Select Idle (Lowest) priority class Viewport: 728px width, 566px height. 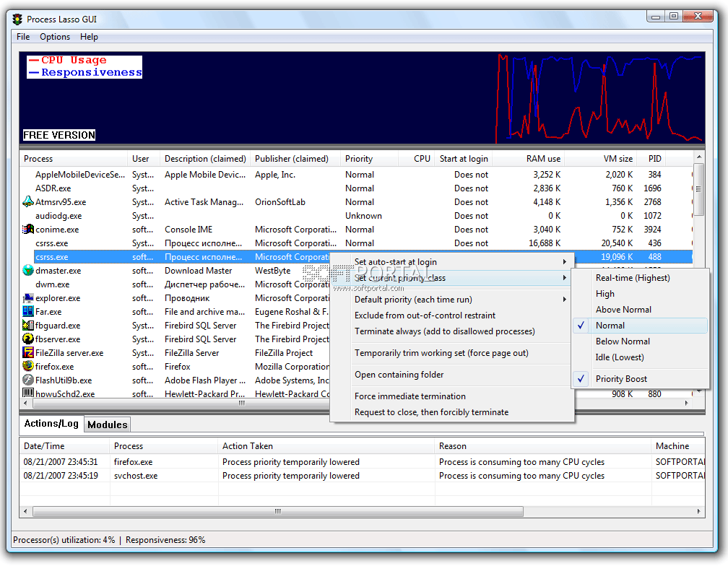pyautogui.click(x=640, y=357)
